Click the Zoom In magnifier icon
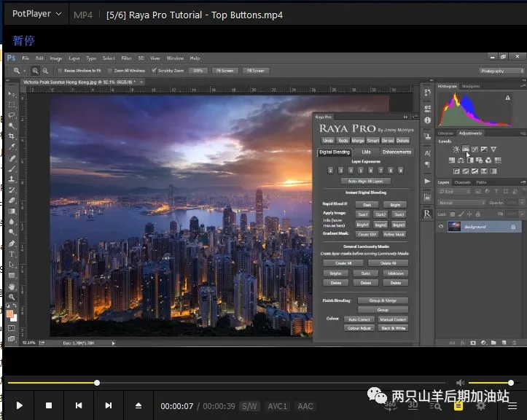The width and height of the screenshot is (527, 420). 35,71
